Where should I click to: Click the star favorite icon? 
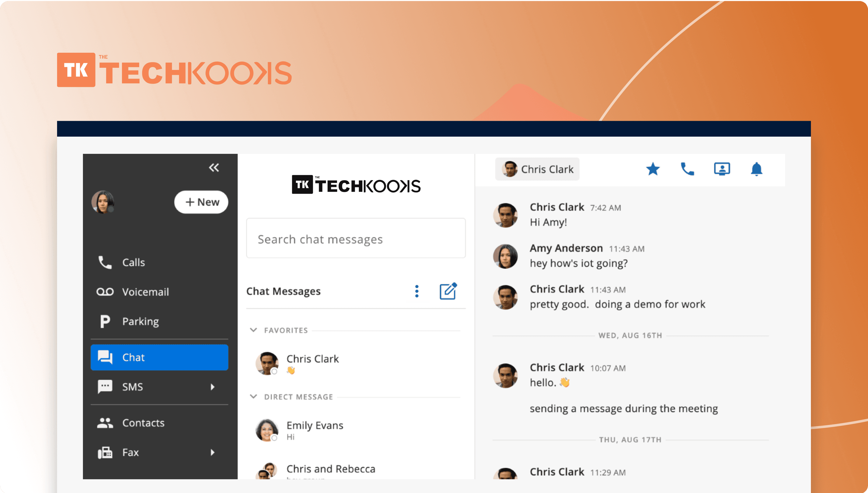(x=653, y=169)
